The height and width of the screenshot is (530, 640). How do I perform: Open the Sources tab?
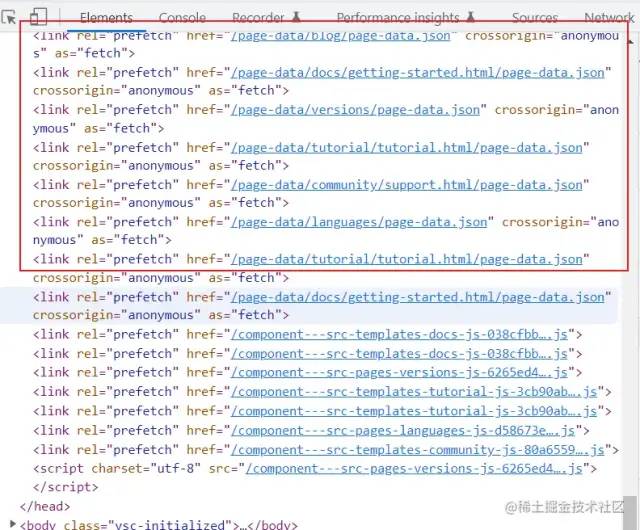[x=535, y=18]
